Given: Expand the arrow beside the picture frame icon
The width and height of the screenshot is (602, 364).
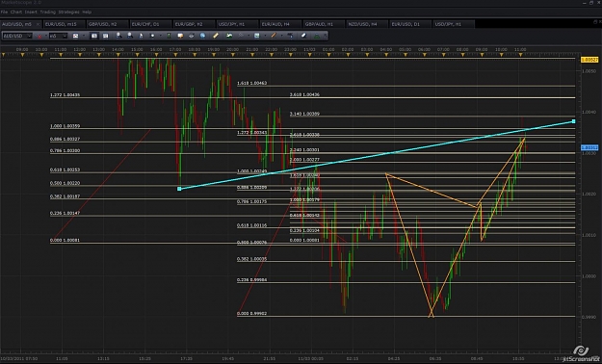Looking at the screenshot, I should [265, 36].
